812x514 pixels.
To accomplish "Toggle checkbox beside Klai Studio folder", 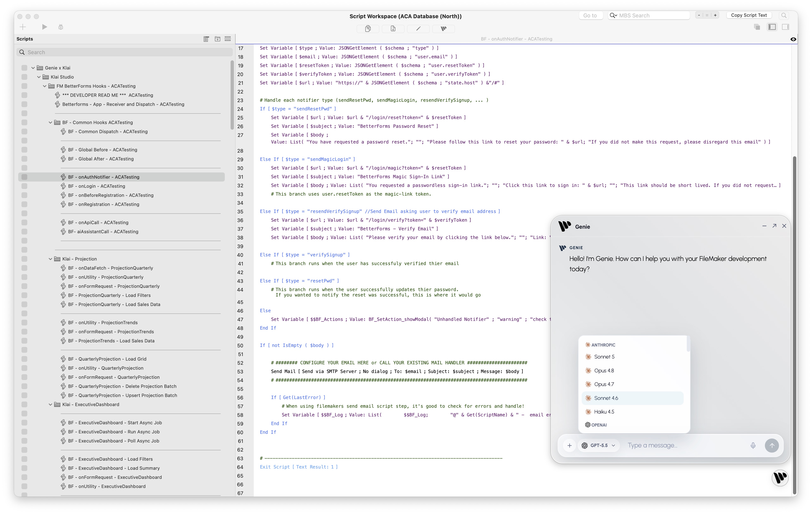I will [x=24, y=77].
